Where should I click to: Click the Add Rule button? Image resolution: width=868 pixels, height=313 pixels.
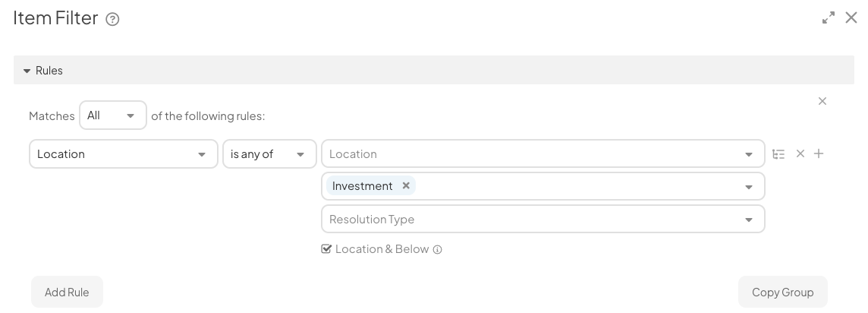click(x=67, y=292)
